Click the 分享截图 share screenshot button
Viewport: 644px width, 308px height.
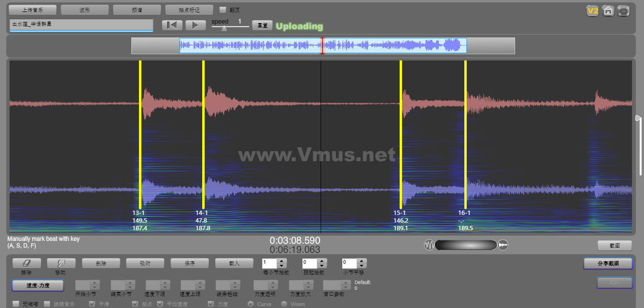tap(608, 263)
